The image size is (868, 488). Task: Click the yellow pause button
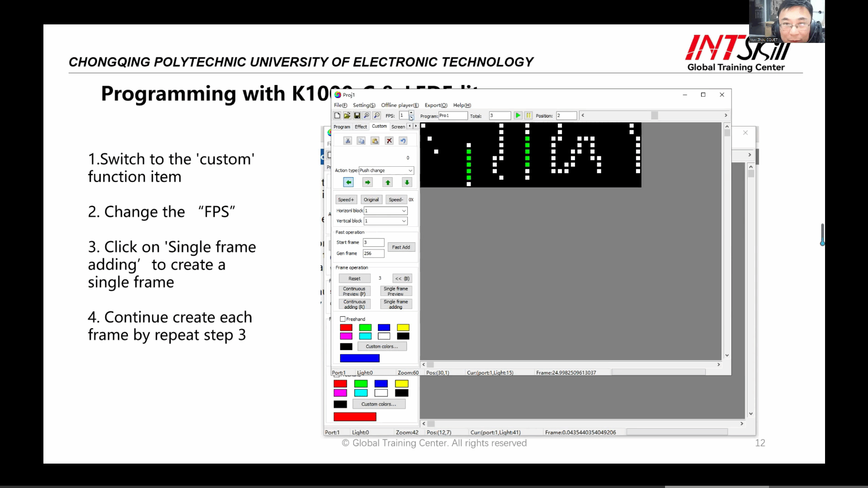[528, 116]
